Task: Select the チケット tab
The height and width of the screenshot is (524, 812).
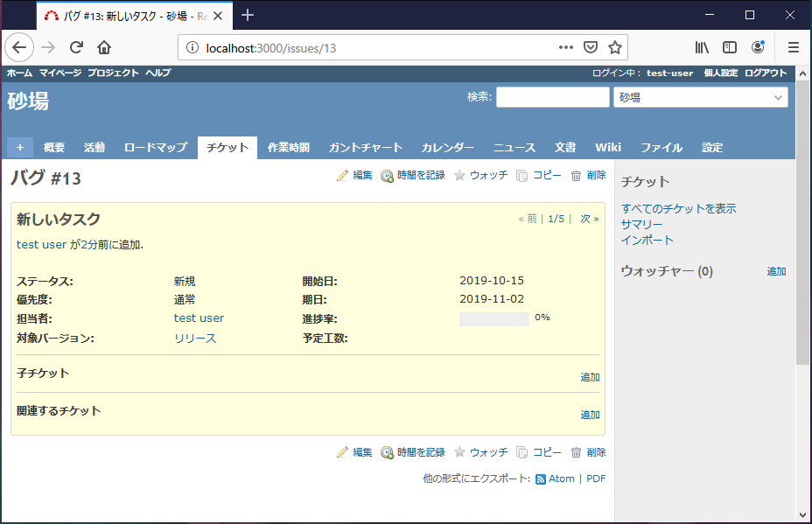Action: click(x=227, y=148)
